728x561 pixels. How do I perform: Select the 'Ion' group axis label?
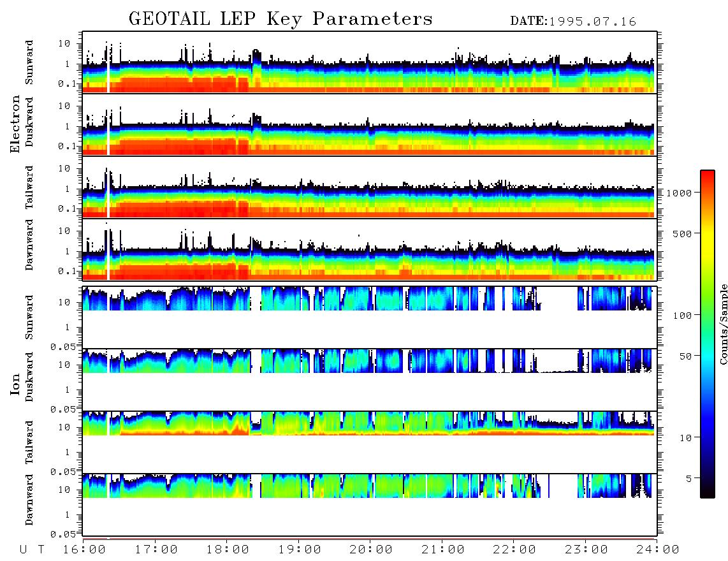15,384
